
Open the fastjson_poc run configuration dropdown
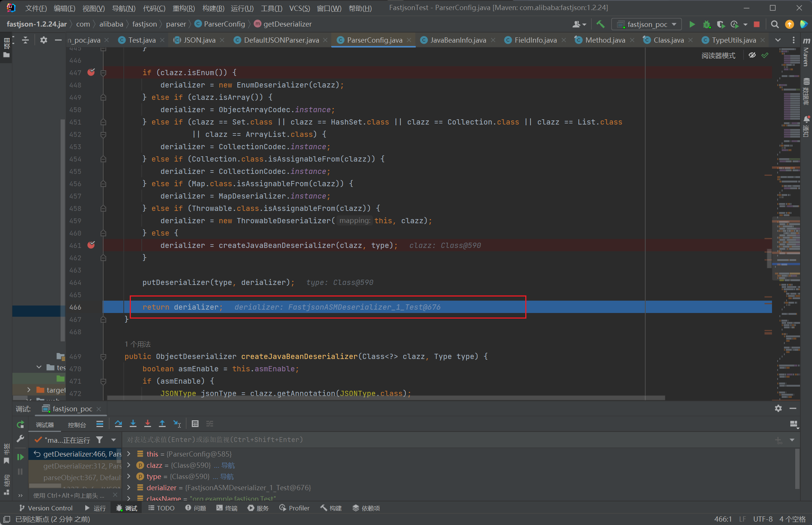[x=648, y=24]
